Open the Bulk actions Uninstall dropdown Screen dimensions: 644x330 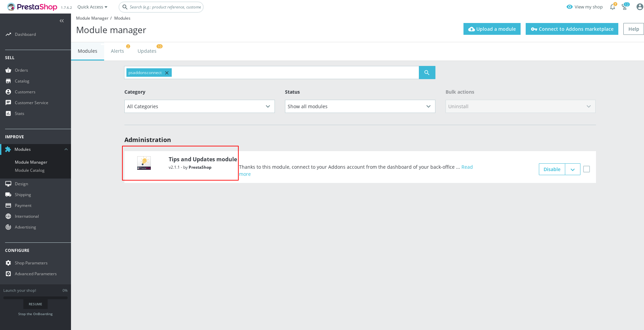point(521,107)
